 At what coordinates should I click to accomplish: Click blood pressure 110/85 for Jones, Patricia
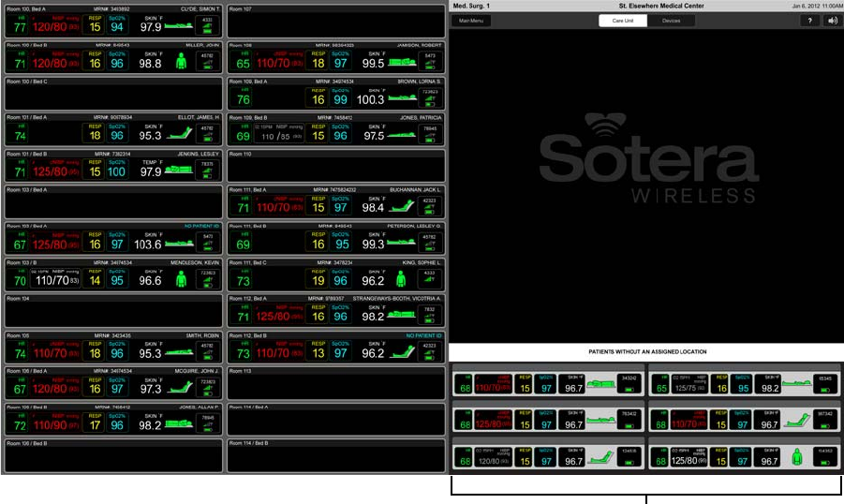click(275, 137)
